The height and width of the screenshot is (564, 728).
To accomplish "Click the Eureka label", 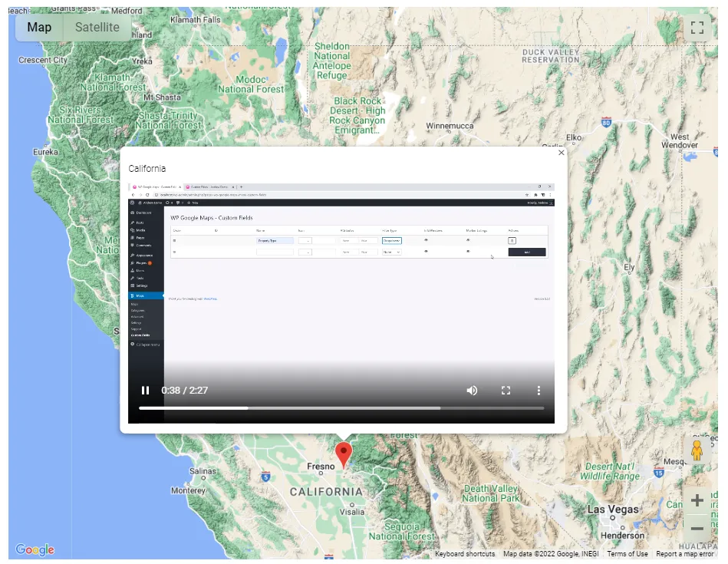I will point(45,152).
